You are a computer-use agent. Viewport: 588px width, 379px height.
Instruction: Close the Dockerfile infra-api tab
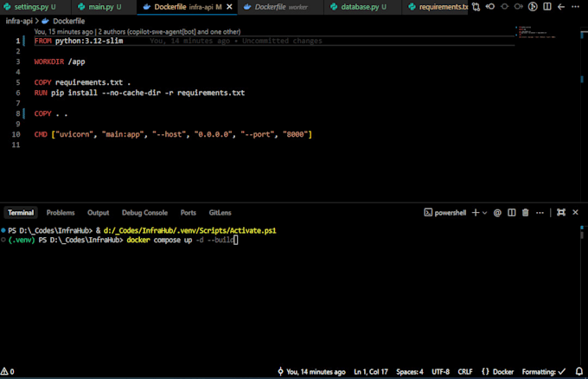(x=229, y=7)
